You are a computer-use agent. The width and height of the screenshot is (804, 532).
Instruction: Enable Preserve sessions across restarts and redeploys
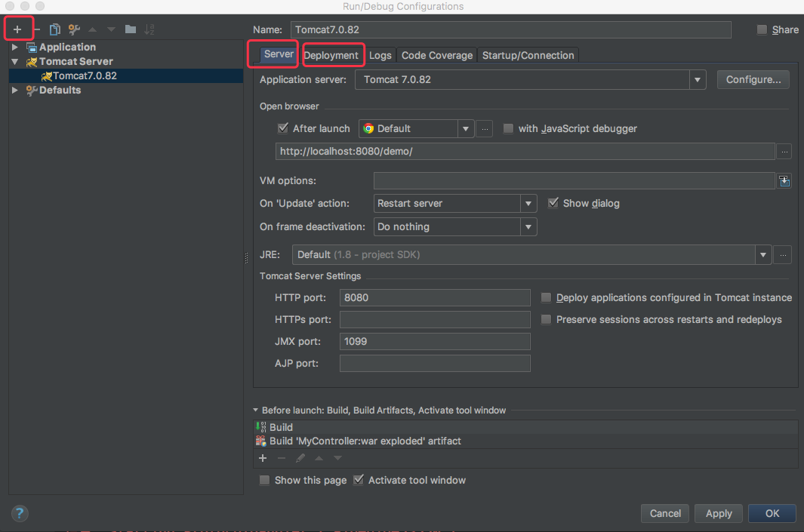[x=546, y=320]
